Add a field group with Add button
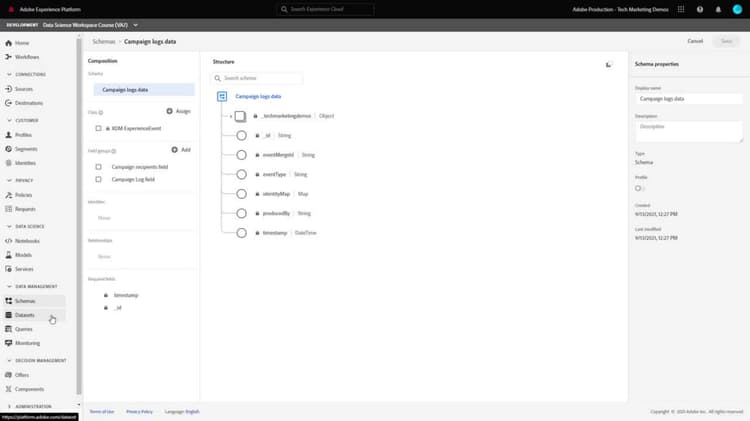Viewport: 750px width, 421px height. point(181,150)
